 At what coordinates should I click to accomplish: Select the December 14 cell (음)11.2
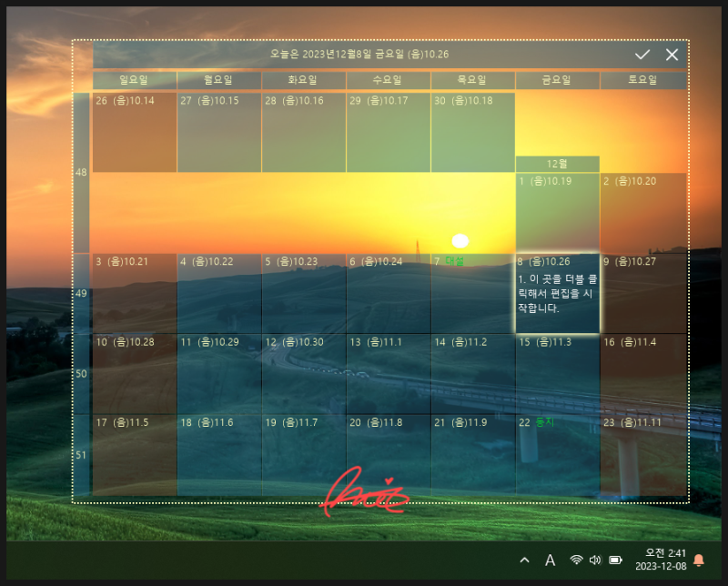point(472,374)
